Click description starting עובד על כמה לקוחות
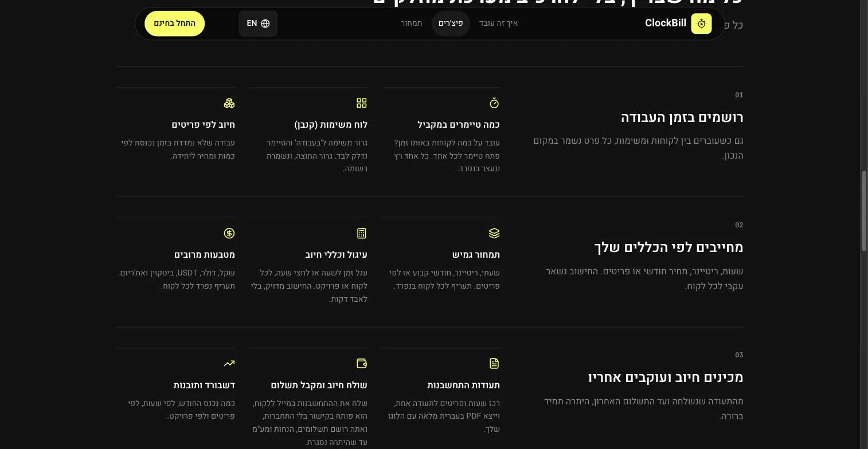868x449 pixels. click(447, 156)
